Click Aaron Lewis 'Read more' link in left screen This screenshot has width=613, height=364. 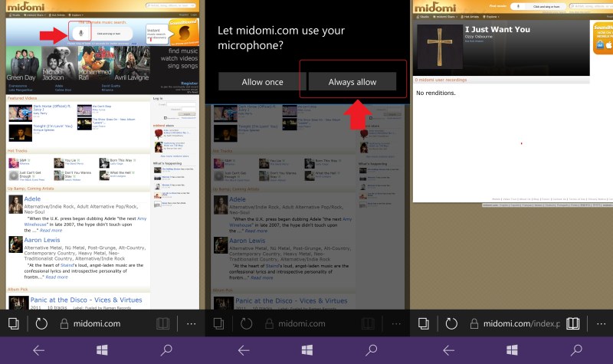(57, 277)
